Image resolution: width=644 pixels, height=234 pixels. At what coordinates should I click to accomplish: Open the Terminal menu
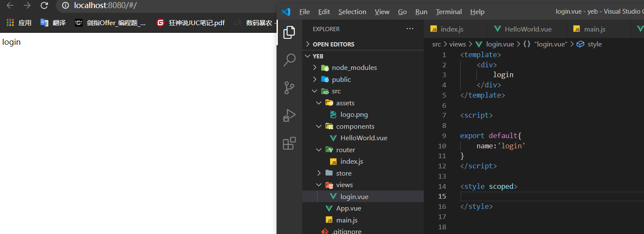tap(449, 12)
